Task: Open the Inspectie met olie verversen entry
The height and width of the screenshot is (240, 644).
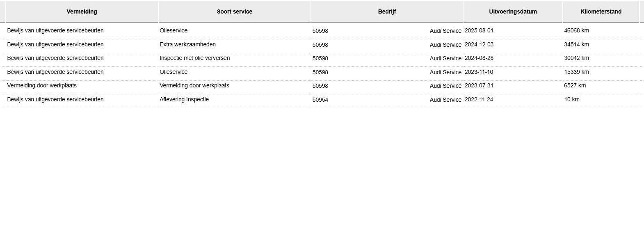Action: (x=194, y=58)
